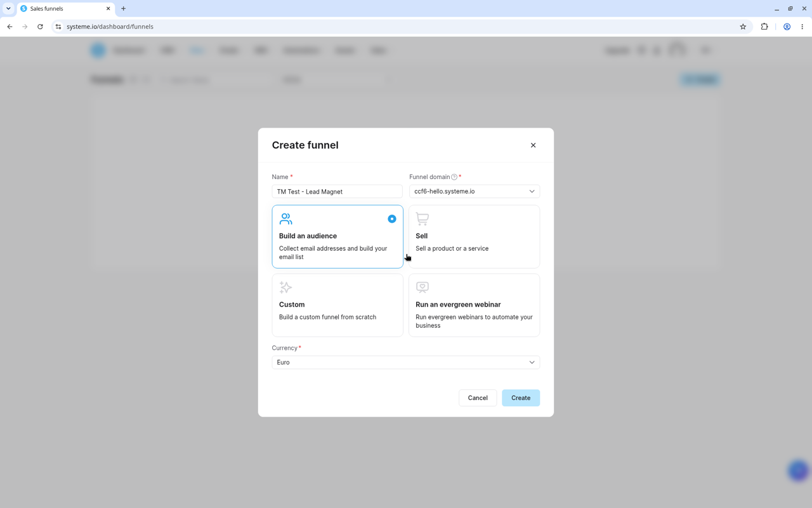Click the Custom sparkle icon

(285, 288)
